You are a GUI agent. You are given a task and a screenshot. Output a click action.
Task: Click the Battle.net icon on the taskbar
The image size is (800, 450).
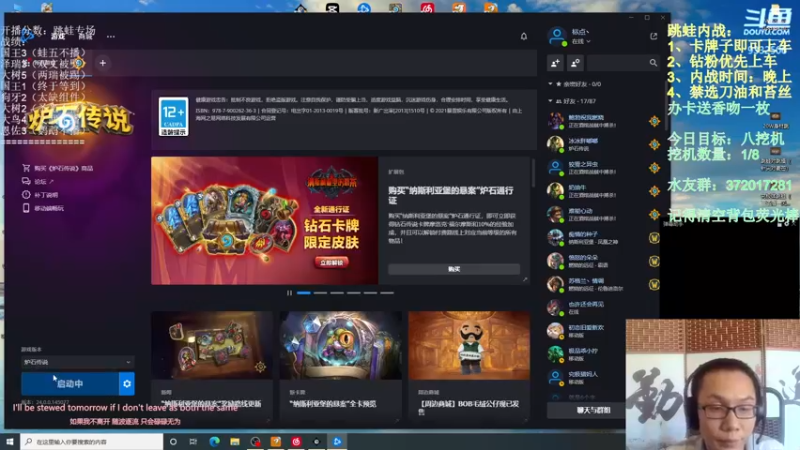(x=337, y=441)
